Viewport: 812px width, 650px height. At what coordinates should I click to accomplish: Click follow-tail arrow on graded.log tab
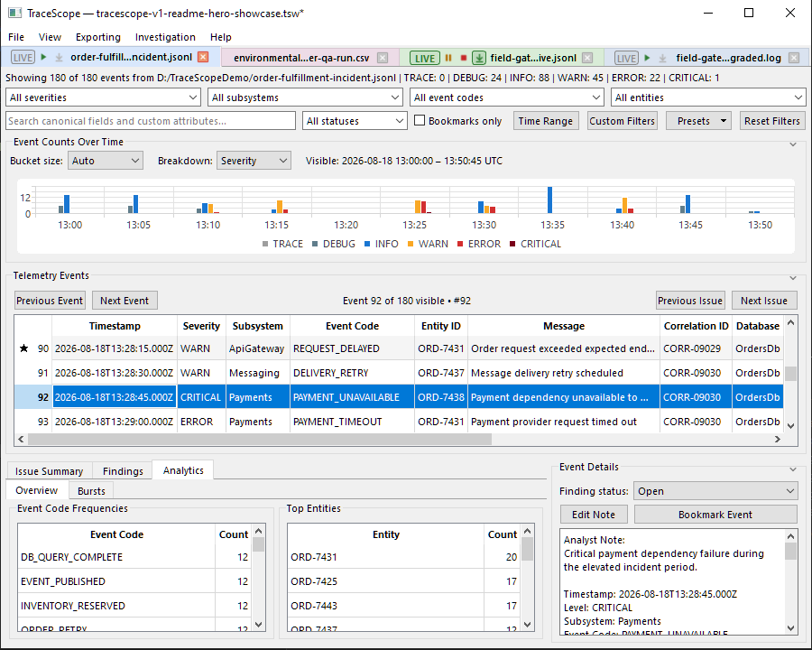coord(662,58)
